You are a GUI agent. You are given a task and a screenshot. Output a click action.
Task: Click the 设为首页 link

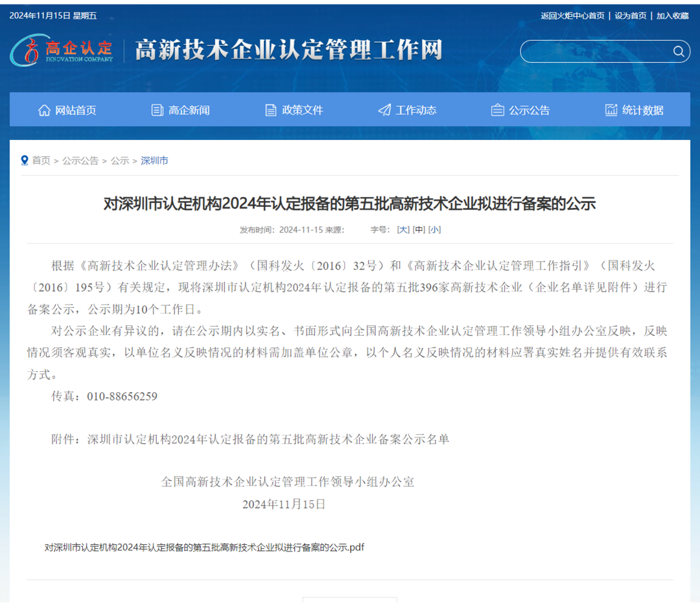[630, 16]
